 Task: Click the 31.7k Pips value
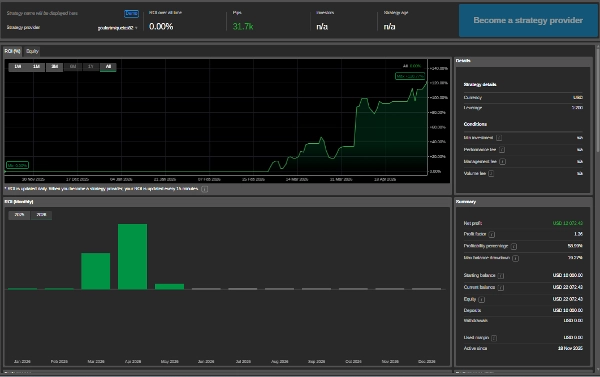(x=243, y=26)
